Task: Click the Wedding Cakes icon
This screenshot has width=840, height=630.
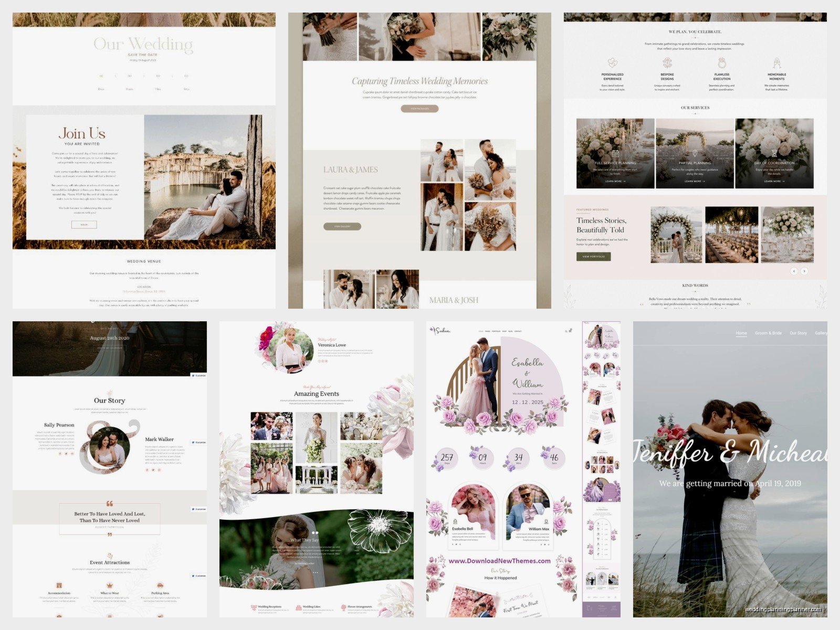Action: click(299, 607)
